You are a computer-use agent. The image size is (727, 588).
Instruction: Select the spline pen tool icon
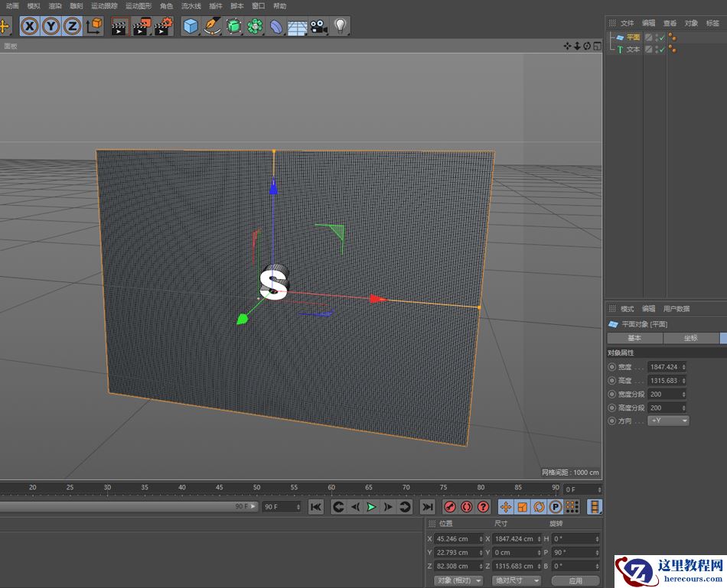[211, 26]
